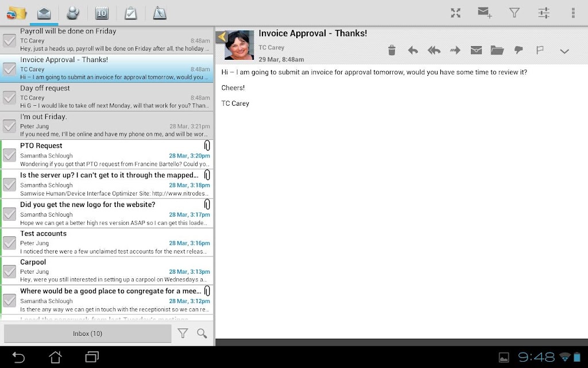This screenshot has height=368, width=588.
Task: Open the Calendar tab in the top bar
Action: (102, 13)
